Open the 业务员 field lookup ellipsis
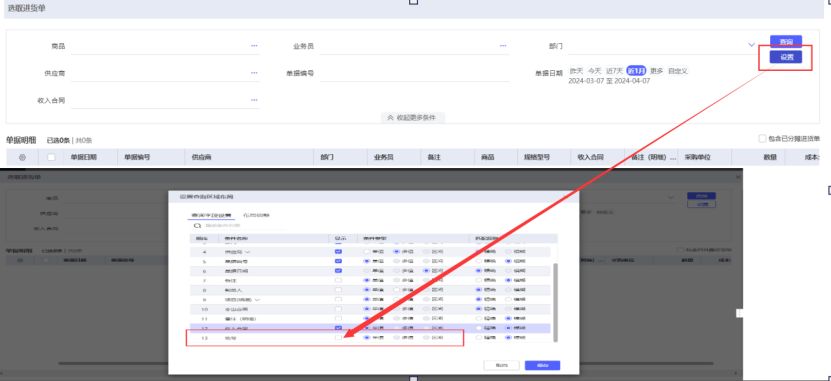This screenshot has height=381, width=831. click(503, 46)
